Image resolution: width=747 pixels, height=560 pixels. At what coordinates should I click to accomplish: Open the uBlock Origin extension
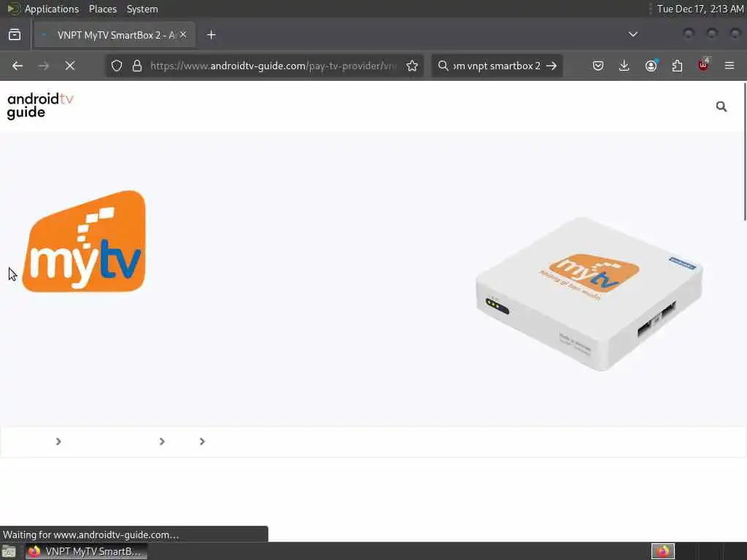point(703,65)
